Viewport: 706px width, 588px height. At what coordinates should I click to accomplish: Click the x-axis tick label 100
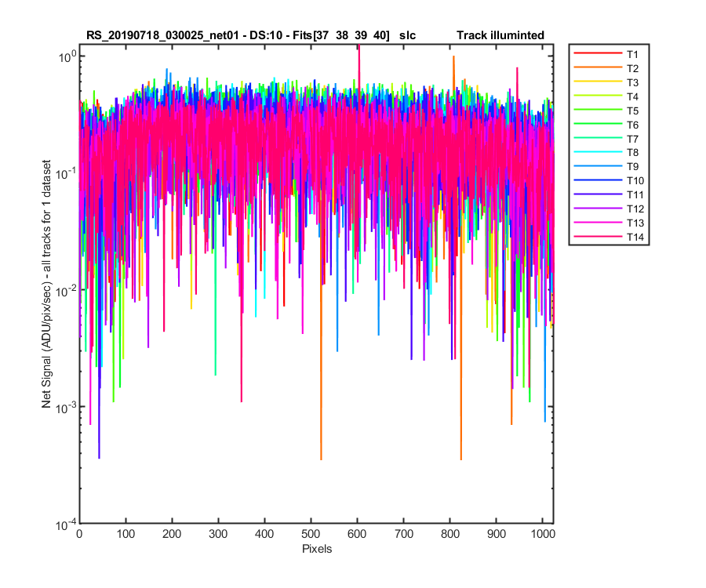(126, 534)
